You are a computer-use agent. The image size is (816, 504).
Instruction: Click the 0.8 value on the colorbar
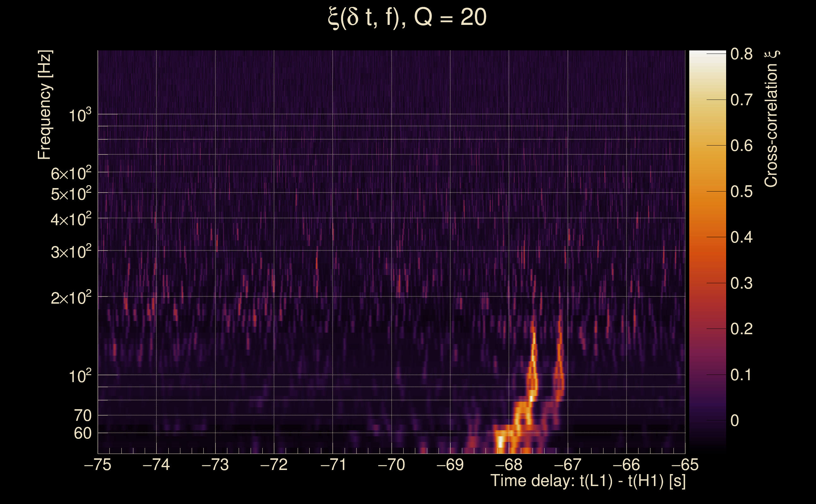741,54
